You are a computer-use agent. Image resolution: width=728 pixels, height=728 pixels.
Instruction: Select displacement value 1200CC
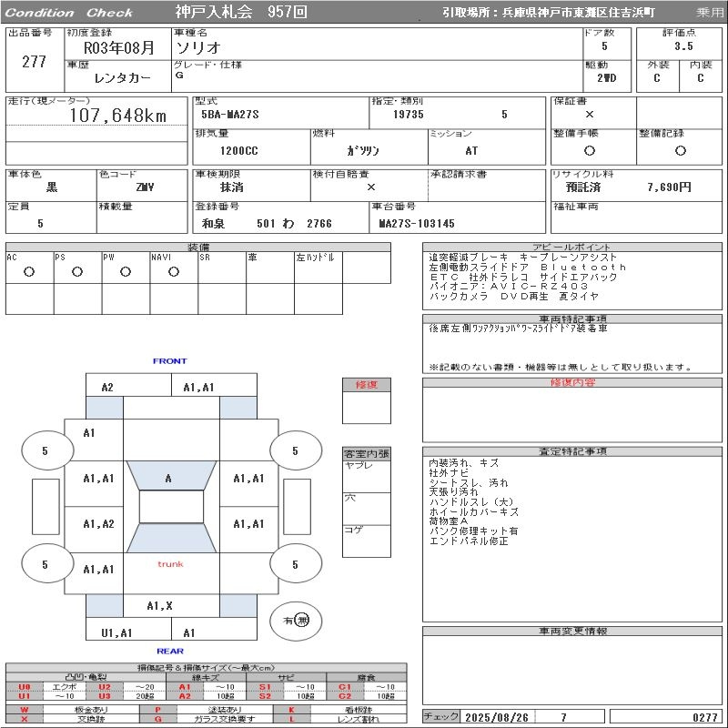[238, 151]
